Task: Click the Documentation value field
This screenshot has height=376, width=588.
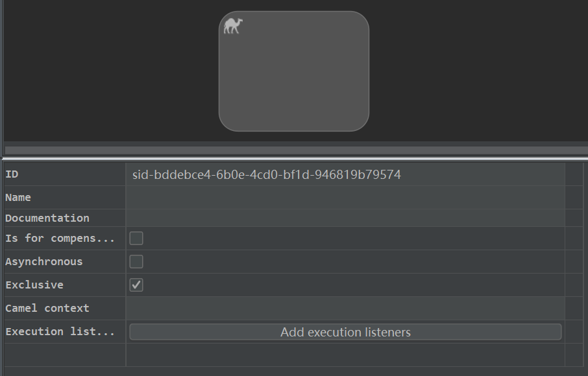Action: point(345,218)
